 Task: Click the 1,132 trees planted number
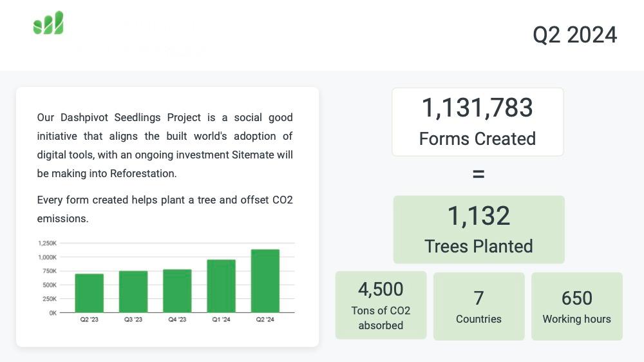[x=478, y=216]
